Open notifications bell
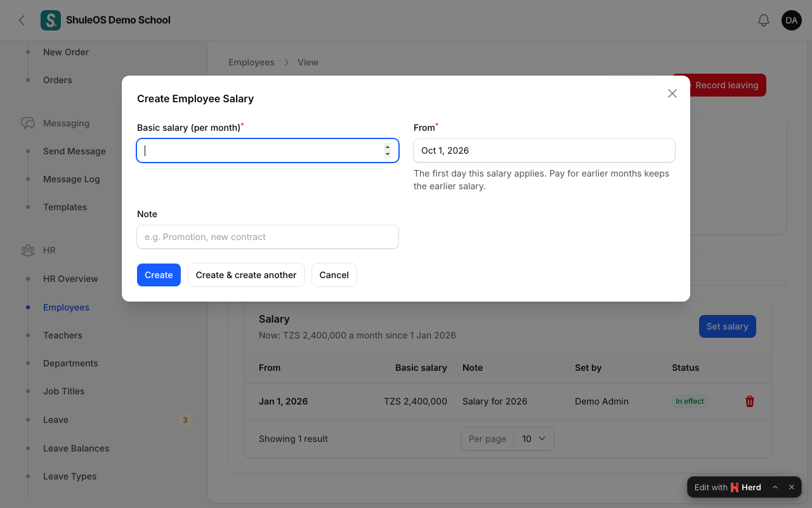 pyautogui.click(x=764, y=20)
